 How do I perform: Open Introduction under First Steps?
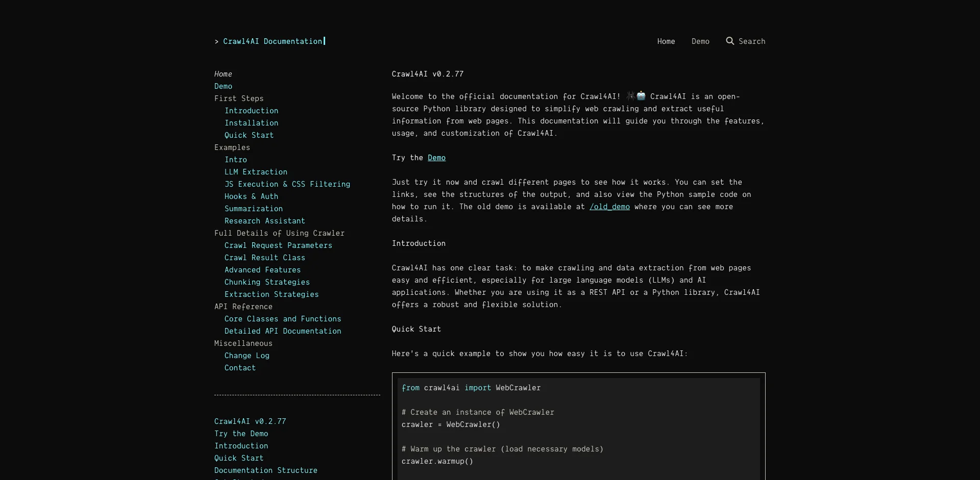coord(251,111)
